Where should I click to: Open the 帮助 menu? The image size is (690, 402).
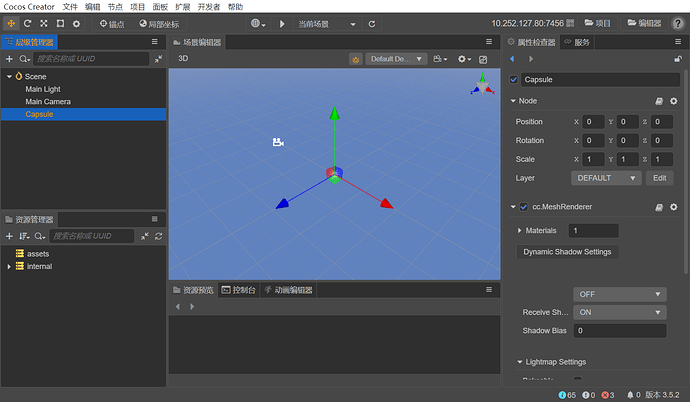pos(235,7)
